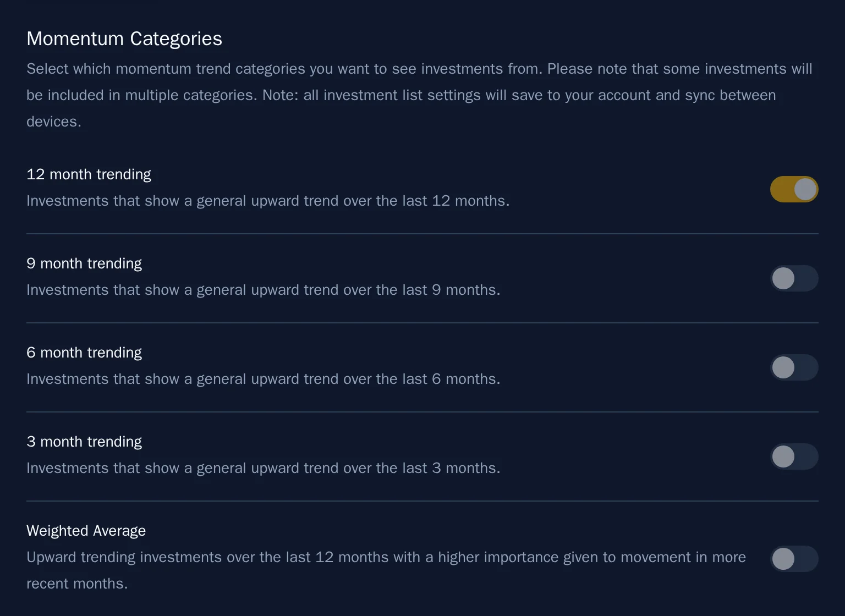Select the Weighted Average label
The width and height of the screenshot is (845, 616).
point(86,530)
